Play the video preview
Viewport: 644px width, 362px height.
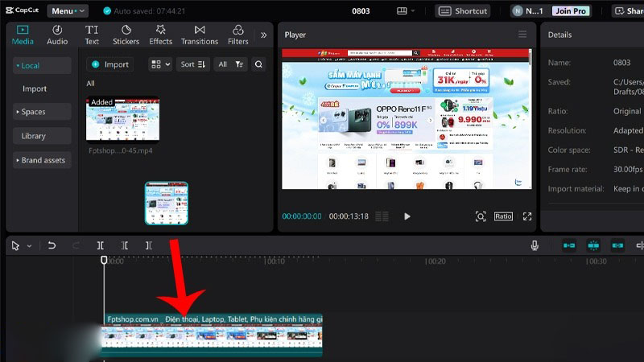(407, 216)
